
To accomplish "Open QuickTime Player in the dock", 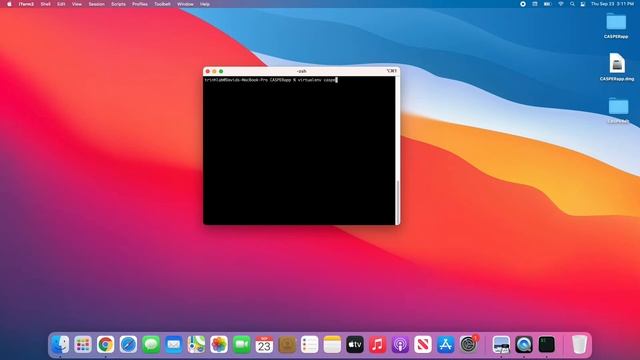I will [x=524, y=344].
